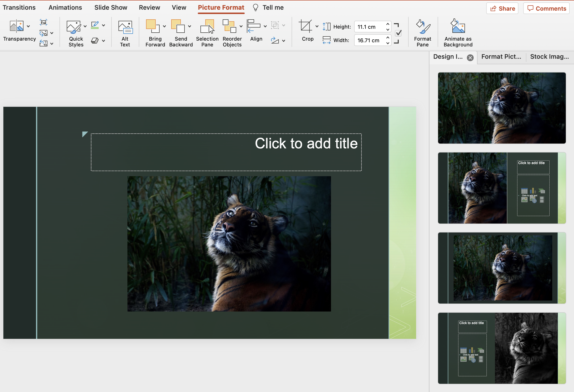Open the Transitions ribbon tab

click(19, 7)
